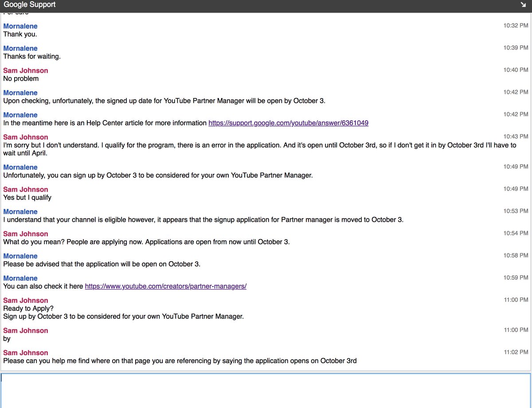Image resolution: width=532 pixels, height=408 pixels.
Task: Click in the chat message input box
Action: [x=266, y=390]
